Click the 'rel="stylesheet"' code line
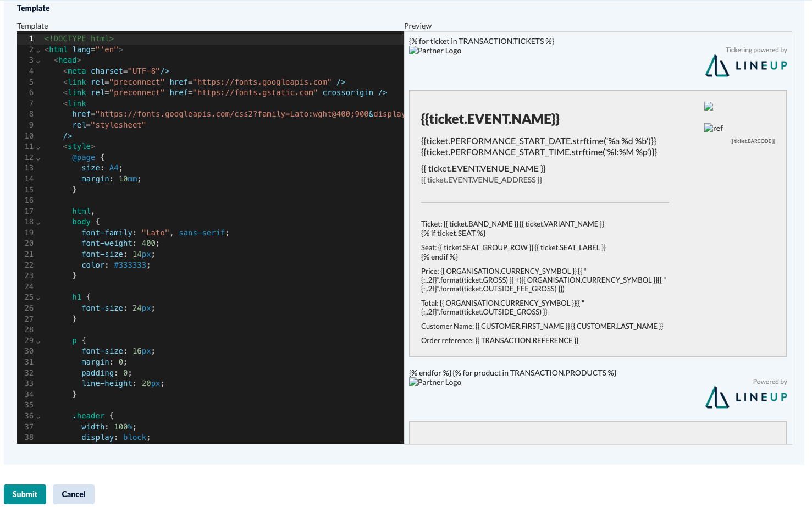 point(109,125)
